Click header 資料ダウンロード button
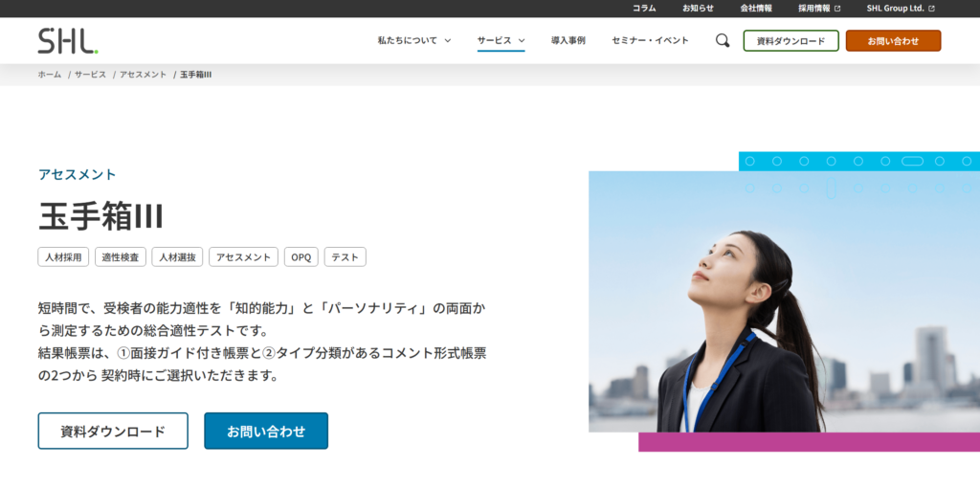This screenshot has height=488, width=980. click(x=791, y=40)
